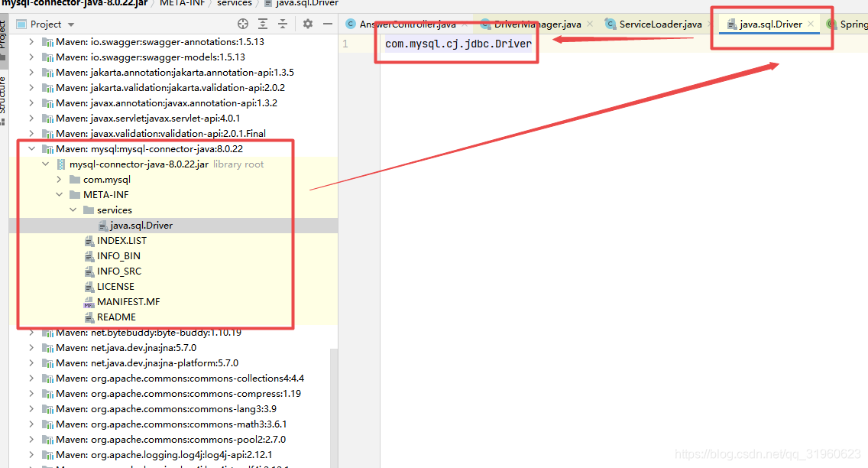Viewport: 868px width, 468px height.
Task: Click the project tree vertical scrollbar
Action: (334, 408)
